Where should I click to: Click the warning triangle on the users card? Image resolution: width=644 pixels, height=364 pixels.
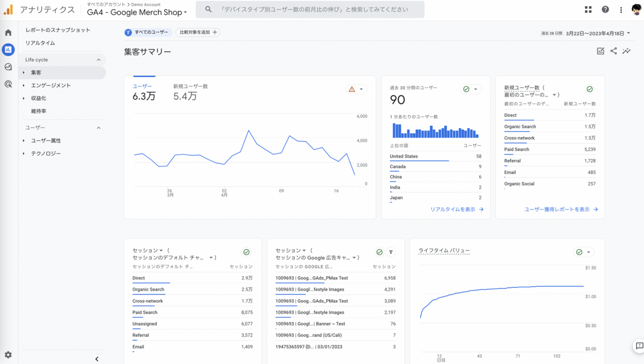pos(352,89)
